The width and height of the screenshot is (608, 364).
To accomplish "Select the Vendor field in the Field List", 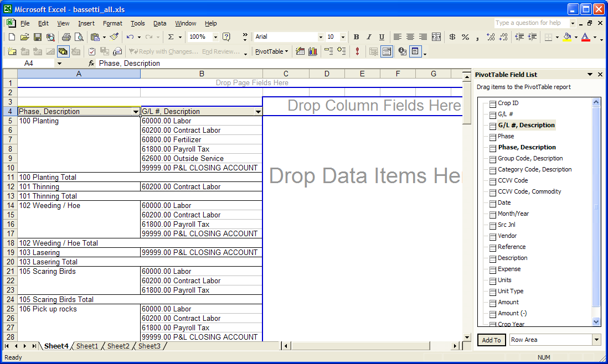I will coord(507,236).
